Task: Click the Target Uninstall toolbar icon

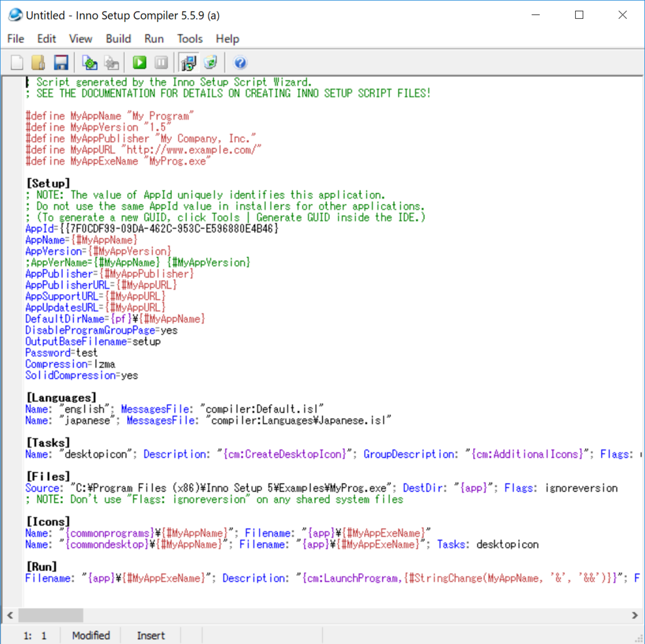Action: pyautogui.click(x=210, y=62)
